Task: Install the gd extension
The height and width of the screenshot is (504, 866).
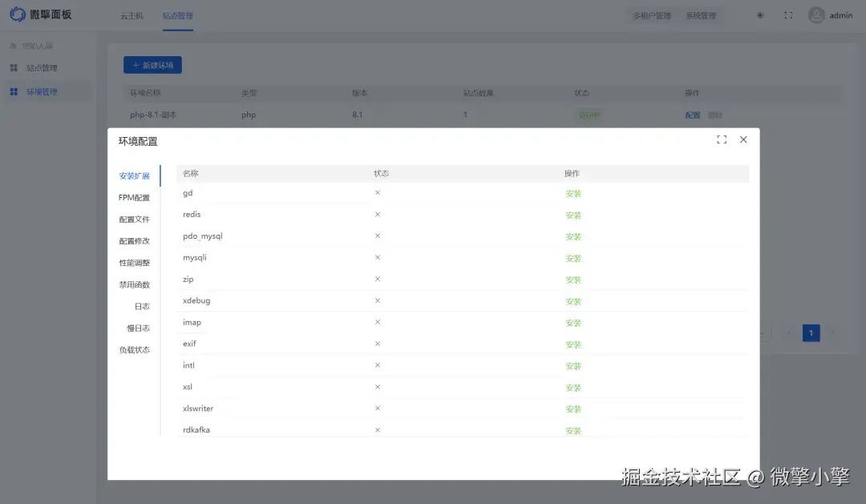Action: click(x=573, y=193)
